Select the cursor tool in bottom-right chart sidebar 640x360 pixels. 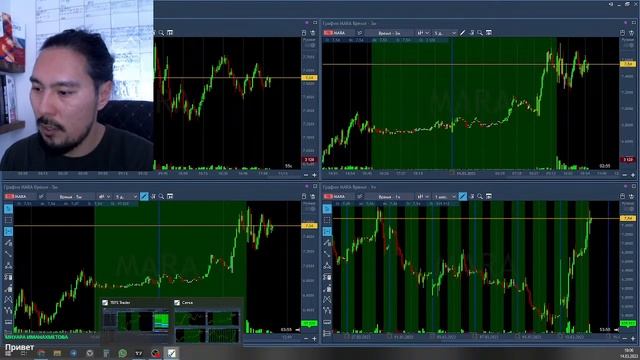click(x=327, y=209)
